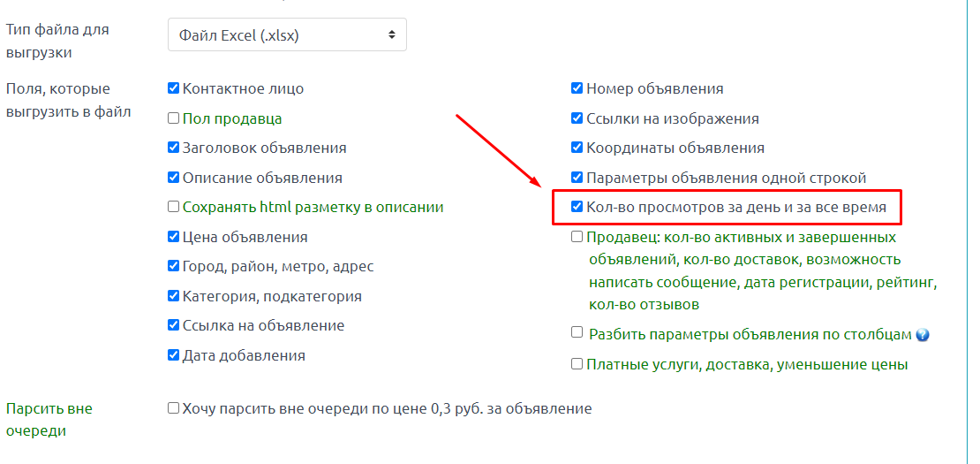Uncheck Ссылка на объявление checkbox
The height and width of the screenshot is (464, 980).
point(174,325)
